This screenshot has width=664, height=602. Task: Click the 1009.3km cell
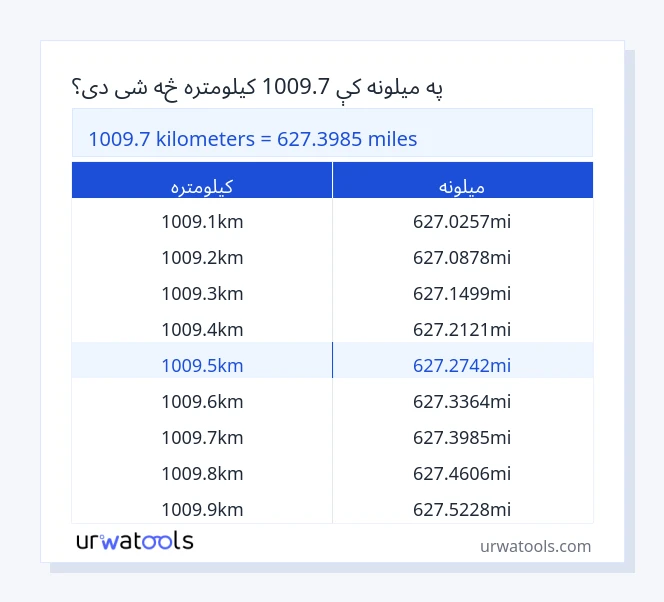[202, 293]
